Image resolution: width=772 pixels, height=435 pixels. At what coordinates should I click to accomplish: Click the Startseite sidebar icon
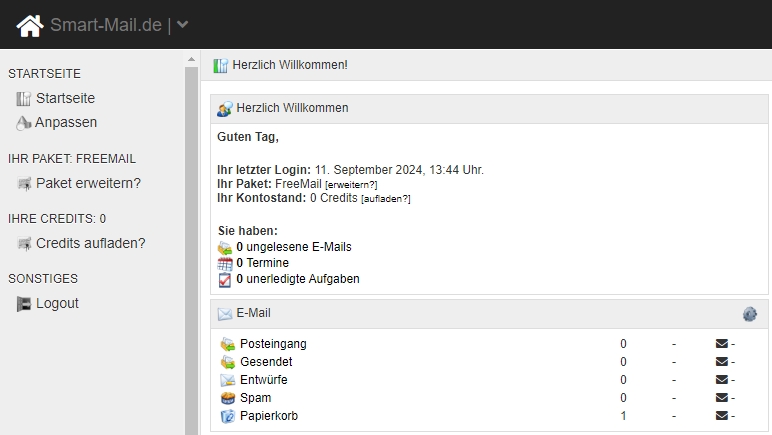(23, 99)
